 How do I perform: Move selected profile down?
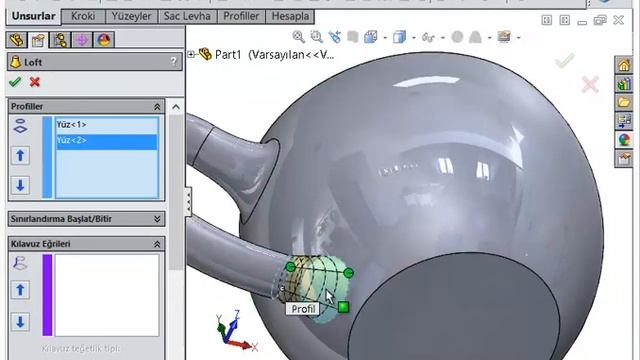coord(20,185)
